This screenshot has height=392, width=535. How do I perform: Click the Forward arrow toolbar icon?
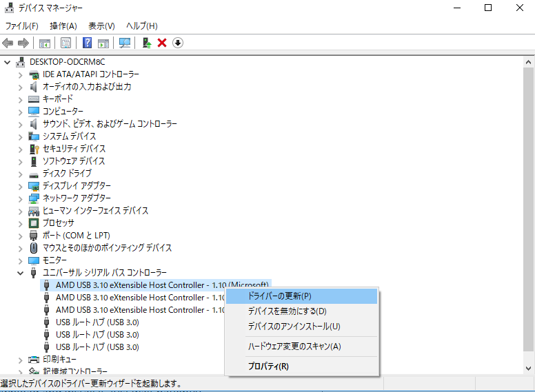click(23, 43)
